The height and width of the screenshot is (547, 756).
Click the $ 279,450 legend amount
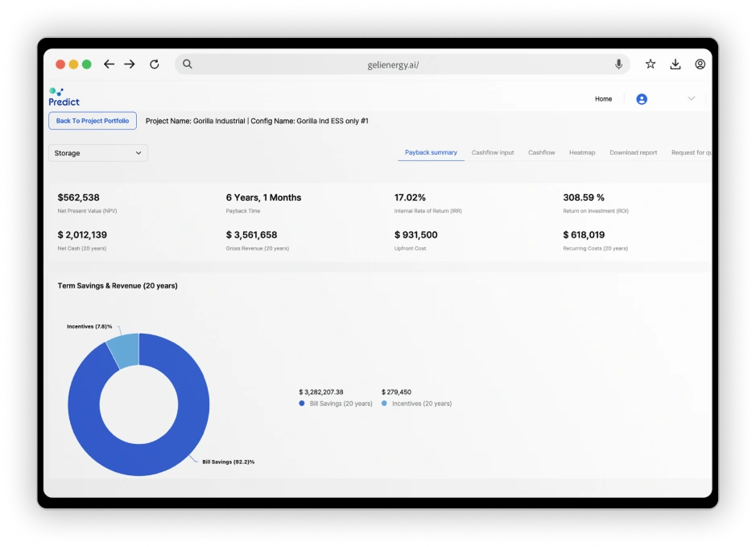pos(396,392)
